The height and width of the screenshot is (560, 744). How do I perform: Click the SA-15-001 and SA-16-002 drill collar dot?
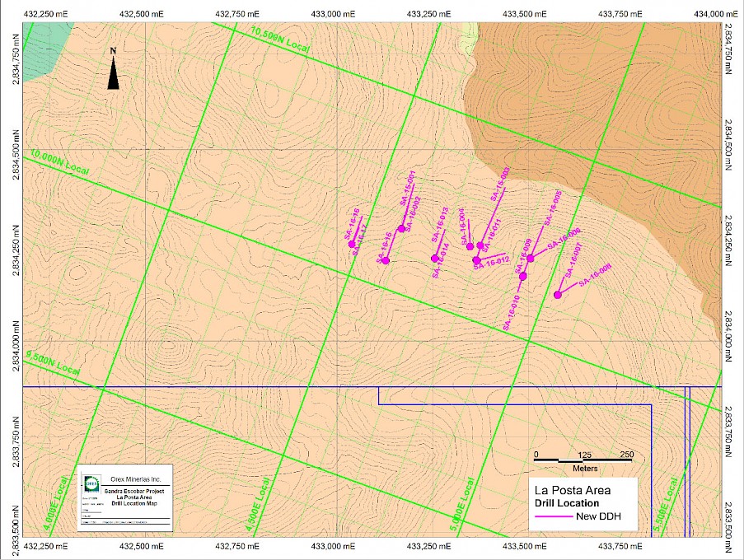(401, 229)
